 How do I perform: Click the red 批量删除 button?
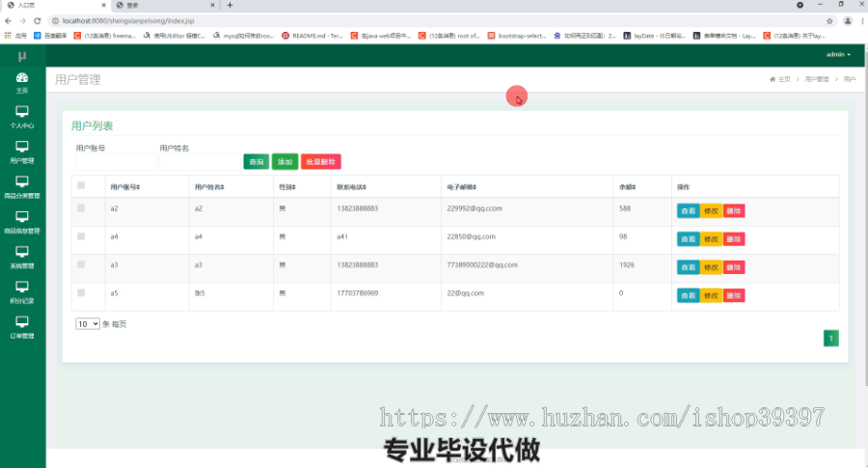(x=321, y=162)
